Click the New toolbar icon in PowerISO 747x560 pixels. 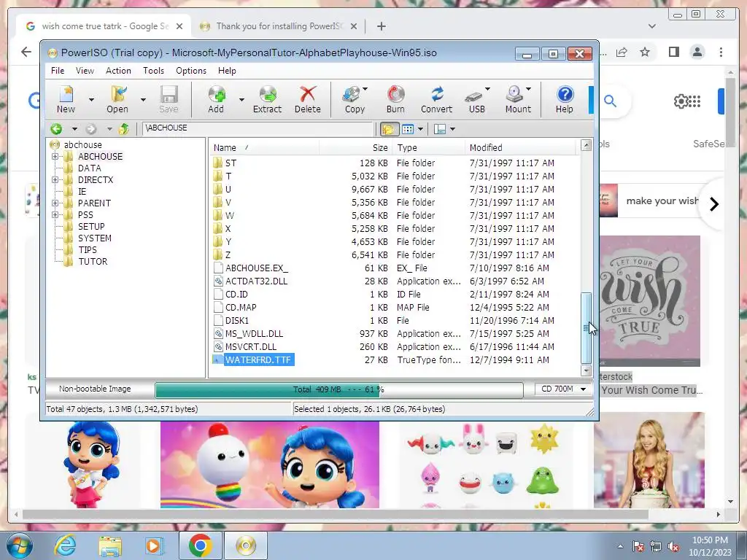[x=66, y=99]
